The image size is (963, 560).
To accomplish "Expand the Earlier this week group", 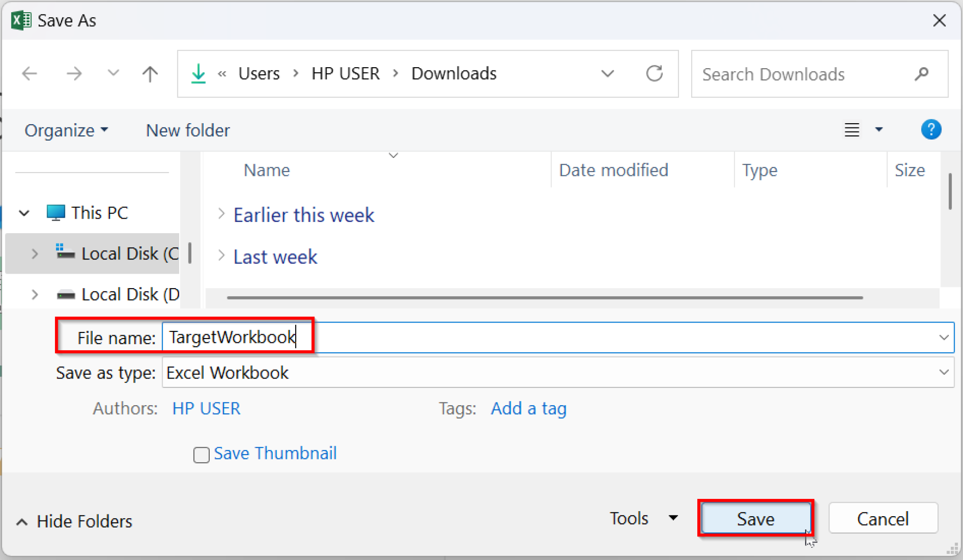I will tap(221, 214).
